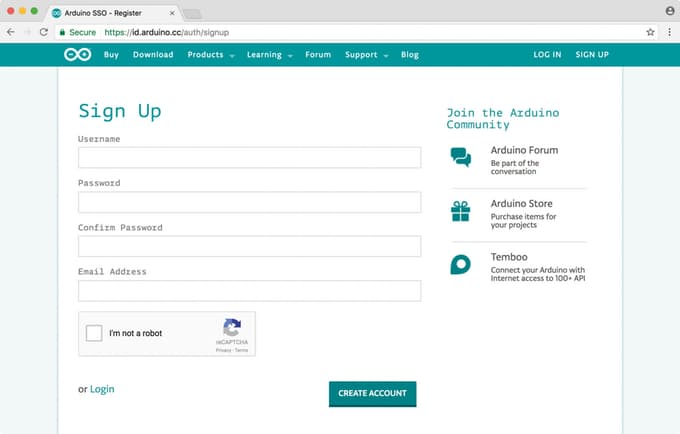Image resolution: width=680 pixels, height=434 pixels.
Task: Click the Arduino infinity logo
Action: tap(79, 55)
